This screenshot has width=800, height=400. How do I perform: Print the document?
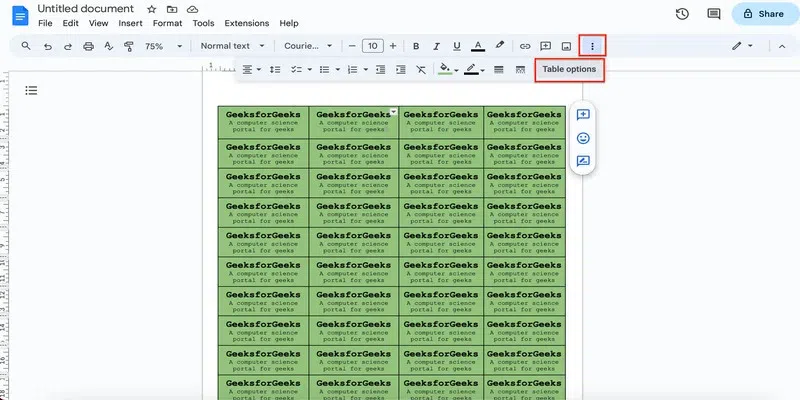point(88,46)
